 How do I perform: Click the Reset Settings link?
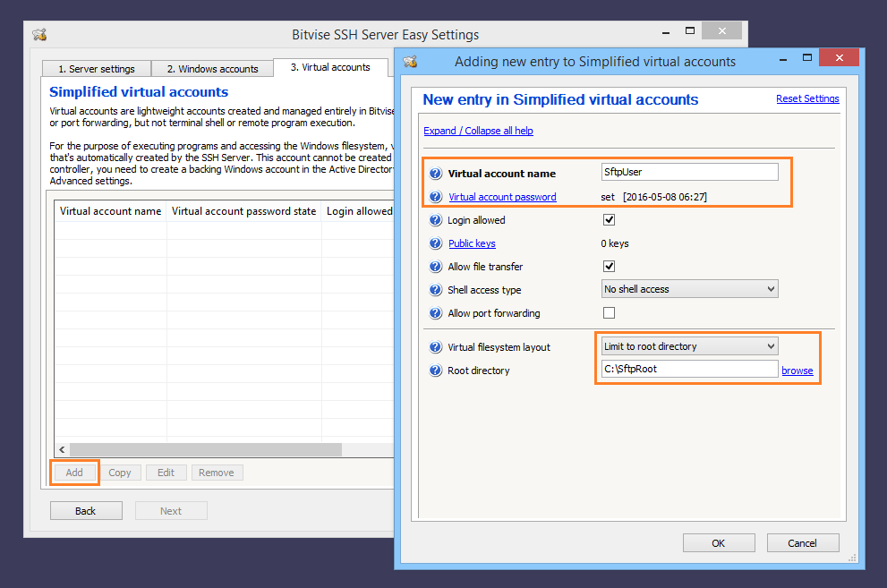(807, 98)
